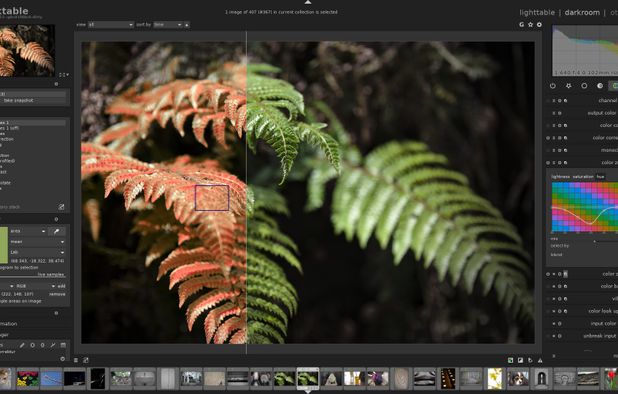The height and width of the screenshot is (394, 618).
Task: Click the picked green color swatch
Action: [x=4, y=245]
